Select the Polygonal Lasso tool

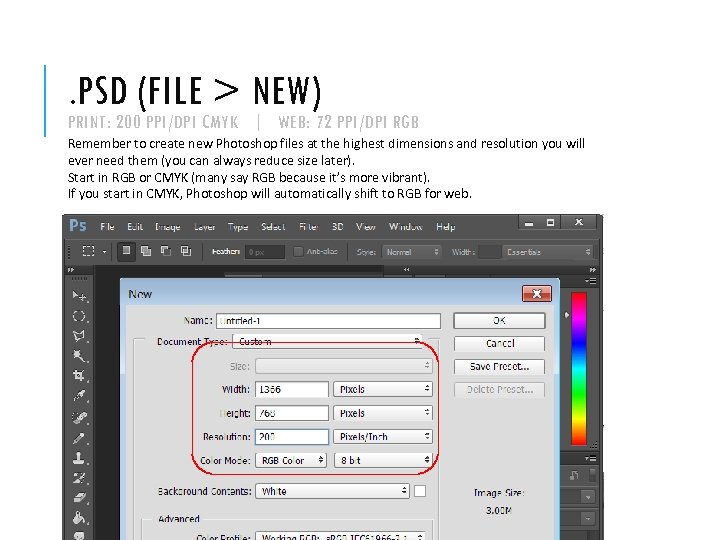point(79,336)
